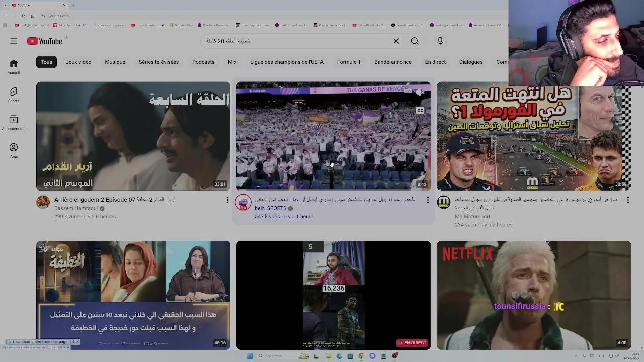
Task: Open the TikTok bookmark in bookmarks bar
Action: [x=70, y=25]
